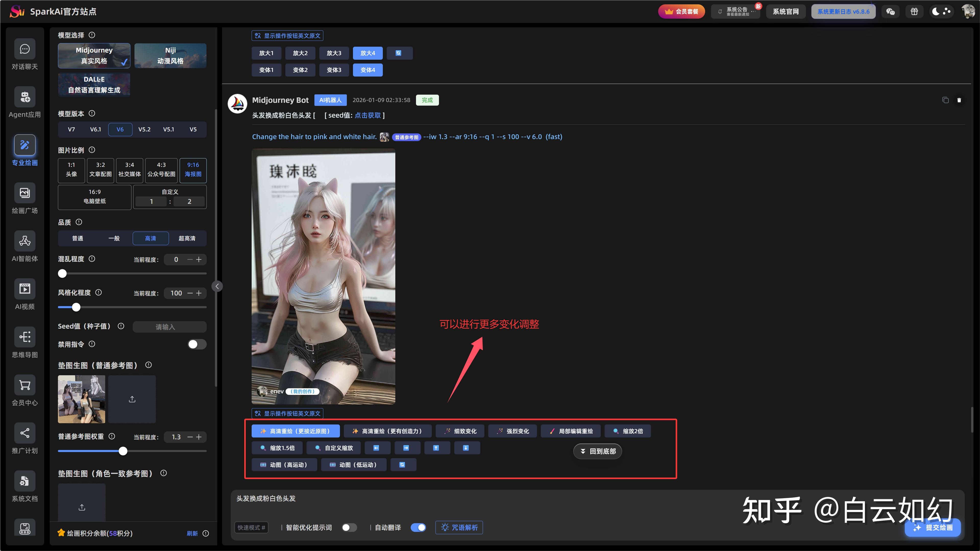The width and height of the screenshot is (980, 551).
Task: Select the 超高清 quality tab
Action: click(187, 239)
